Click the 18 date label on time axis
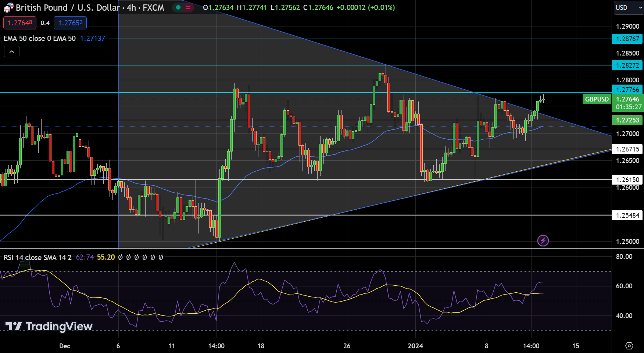The width and height of the screenshot is (644, 353). point(261,346)
